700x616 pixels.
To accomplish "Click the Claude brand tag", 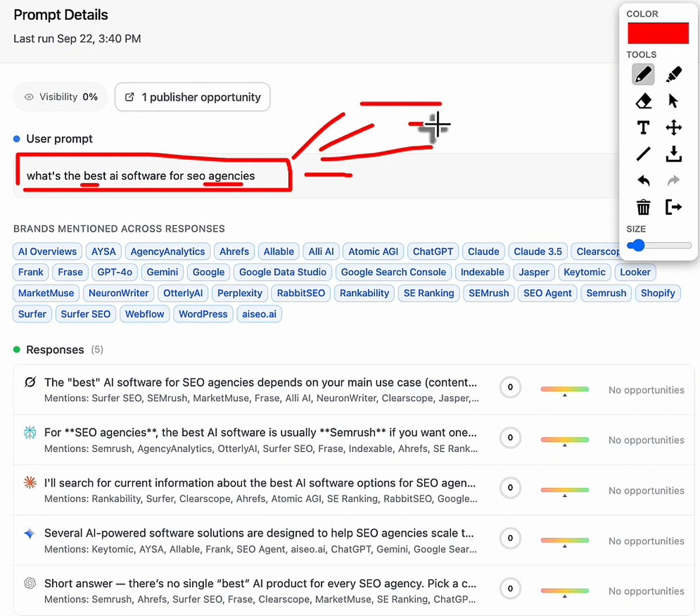I will [483, 251].
